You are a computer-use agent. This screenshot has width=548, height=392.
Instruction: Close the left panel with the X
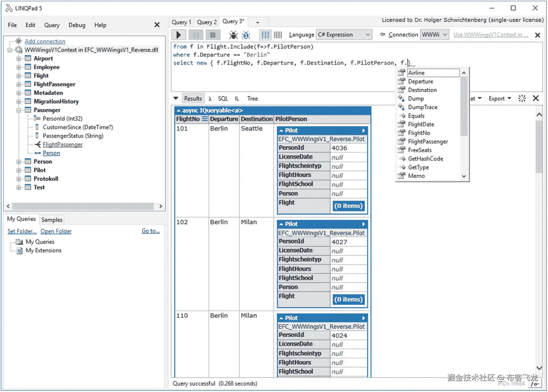(x=157, y=25)
